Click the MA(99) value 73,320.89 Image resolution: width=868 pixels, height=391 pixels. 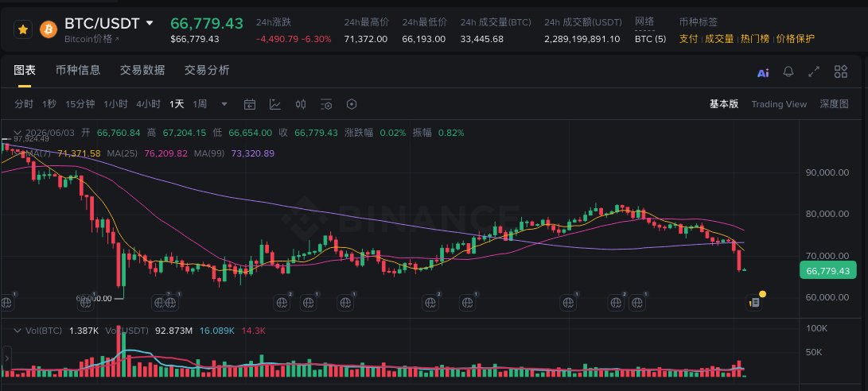click(x=252, y=153)
